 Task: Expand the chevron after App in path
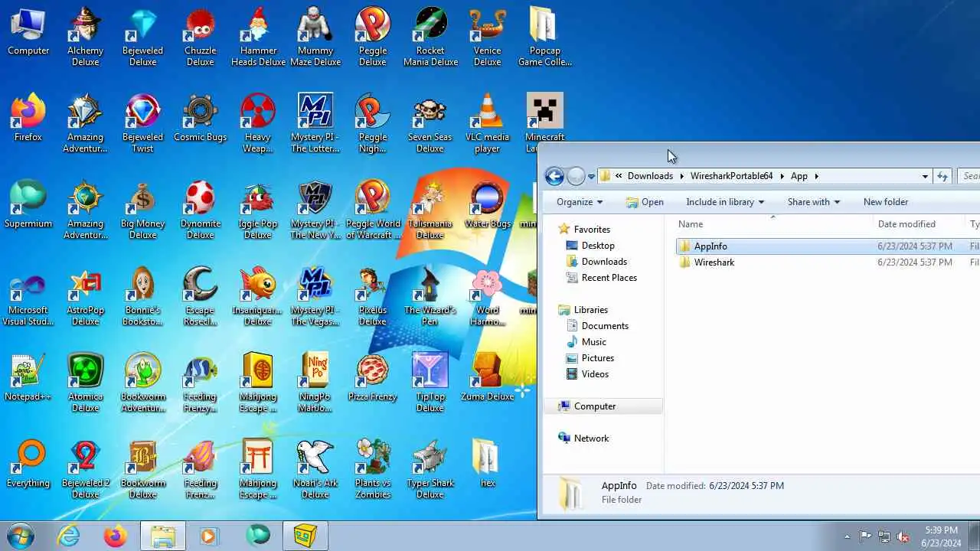coord(817,176)
